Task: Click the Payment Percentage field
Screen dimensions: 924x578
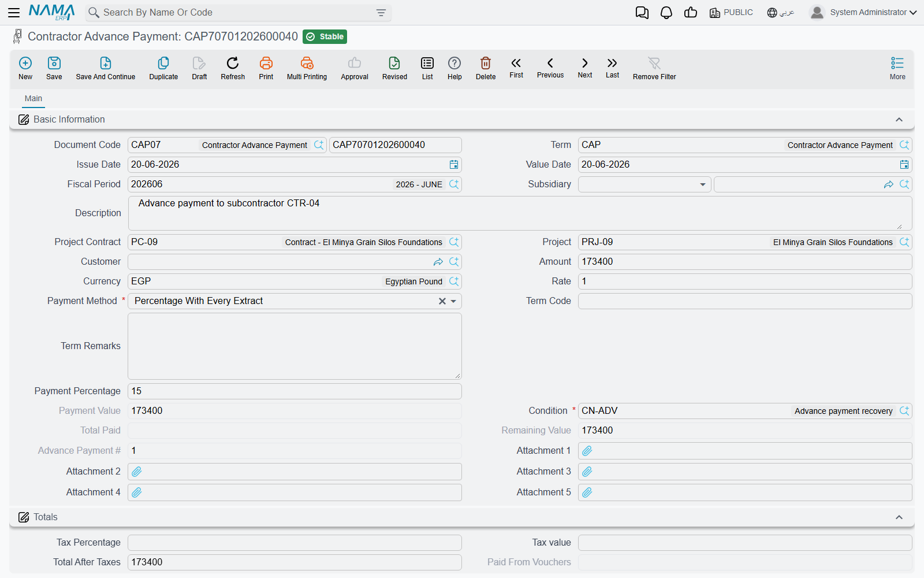Action: click(x=295, y=391)
